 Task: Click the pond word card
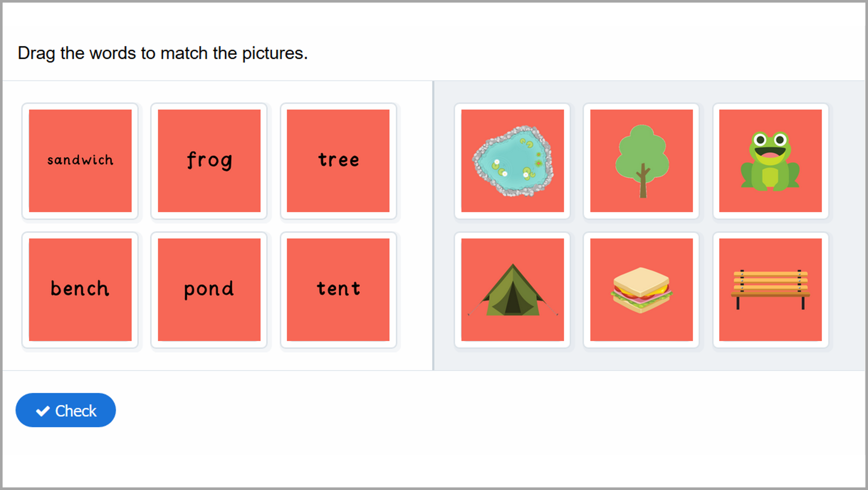[209, 288]
